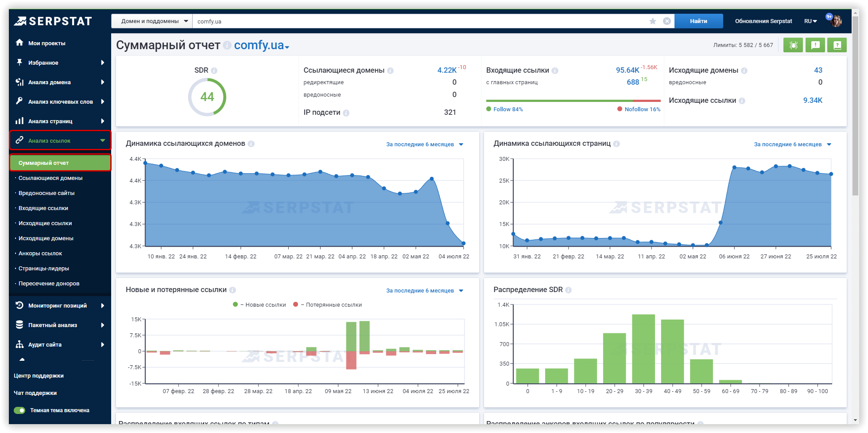The height and width of the screenshot is (433, 868).
Task: Expand the Аудит сайта submenu arrow
Action: coord(103,344)
